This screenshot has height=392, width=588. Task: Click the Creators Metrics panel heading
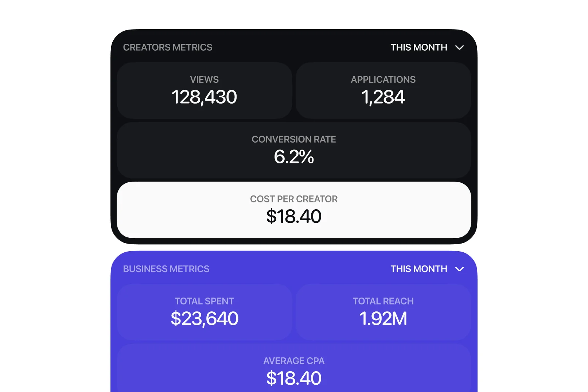click(168, 47)
